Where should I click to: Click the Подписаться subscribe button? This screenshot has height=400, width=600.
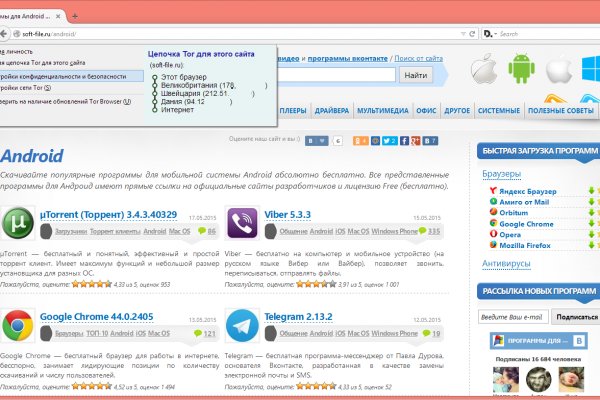tap(576, 317)
